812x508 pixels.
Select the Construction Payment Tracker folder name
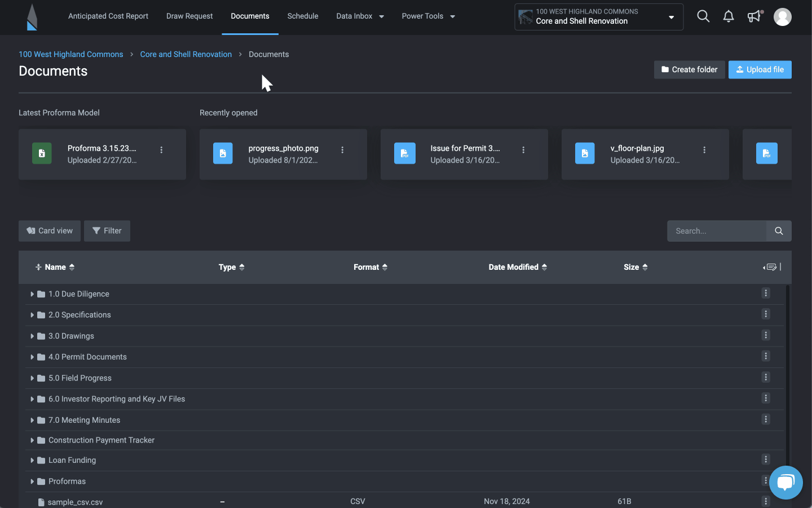click(x=101, y=440)
